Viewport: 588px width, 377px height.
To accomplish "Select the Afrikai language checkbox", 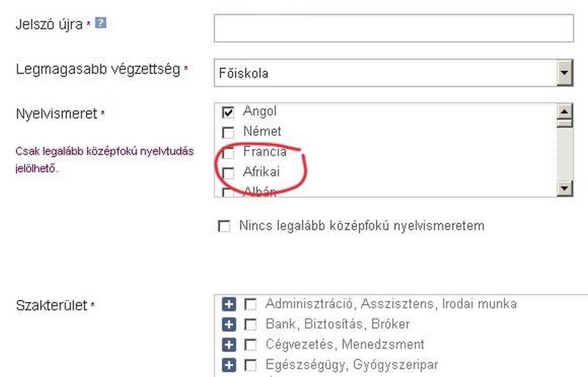I will (228, 173).
